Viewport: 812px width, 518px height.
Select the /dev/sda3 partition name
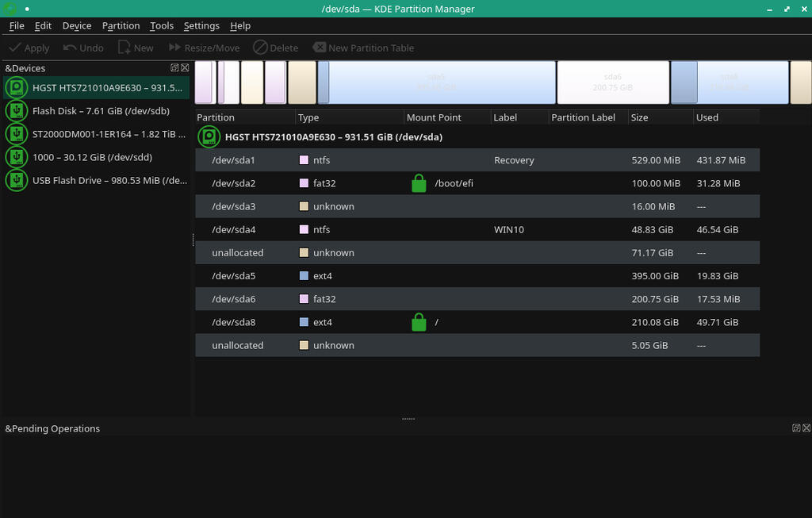234,206
